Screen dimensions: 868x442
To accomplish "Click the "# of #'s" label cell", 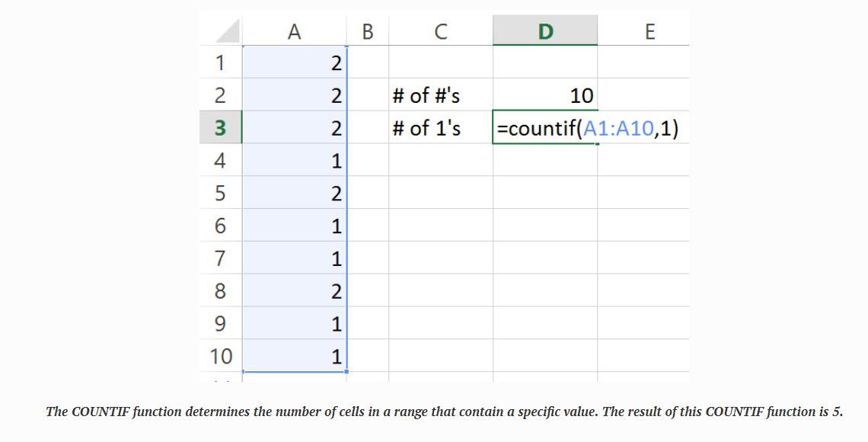I will (440, 95).
